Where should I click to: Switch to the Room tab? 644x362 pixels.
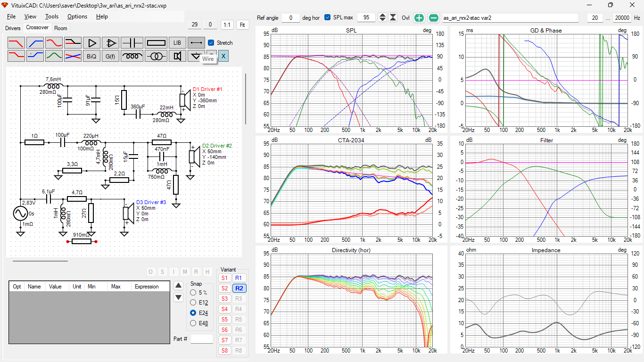point(61,28)
